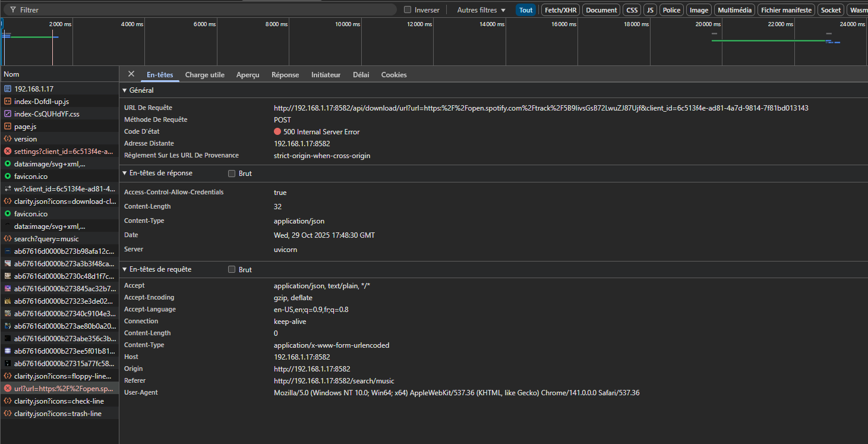
Task: Click the 192.168.1.17 document icon
Action: 8,89
